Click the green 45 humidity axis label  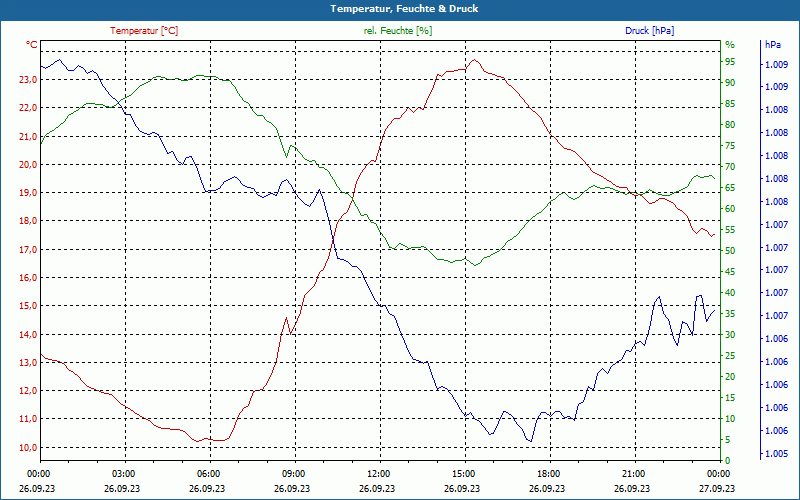[x=730, y=272]
